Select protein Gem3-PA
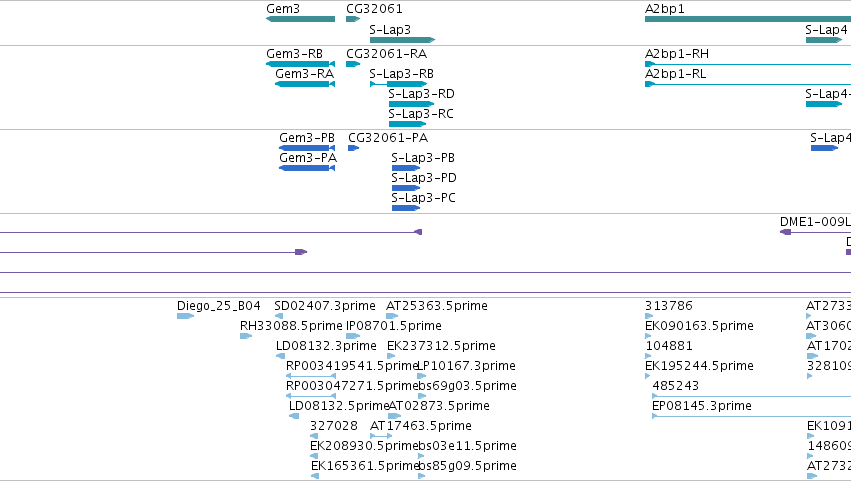 click(308, 158)
